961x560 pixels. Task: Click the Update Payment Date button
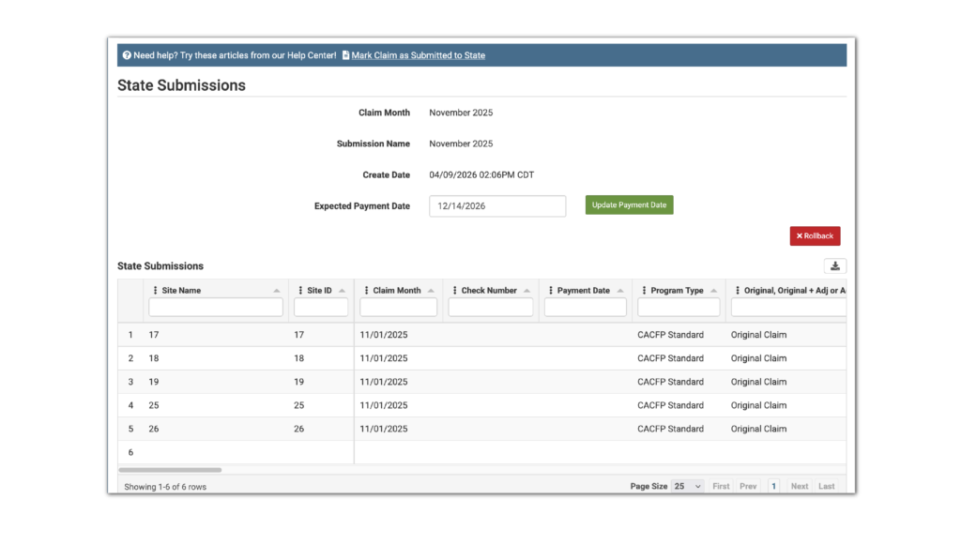pyautogui.click(x=629, y=204)
